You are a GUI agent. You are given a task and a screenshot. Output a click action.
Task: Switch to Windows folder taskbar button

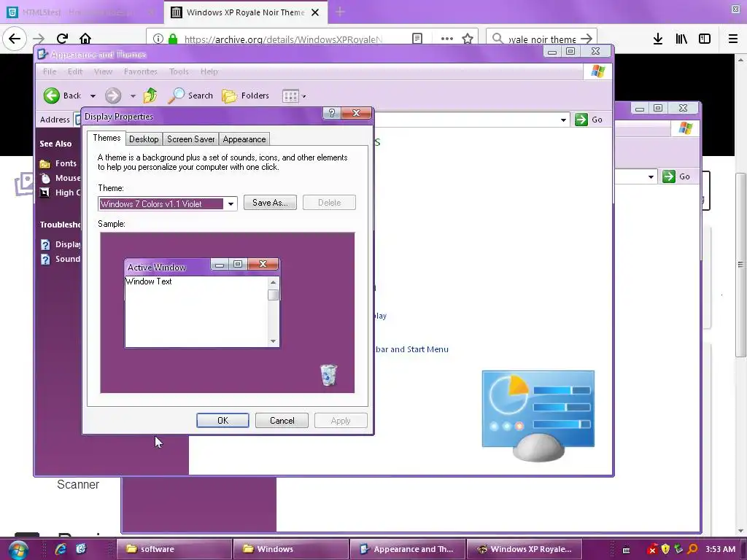pos(290,549)
